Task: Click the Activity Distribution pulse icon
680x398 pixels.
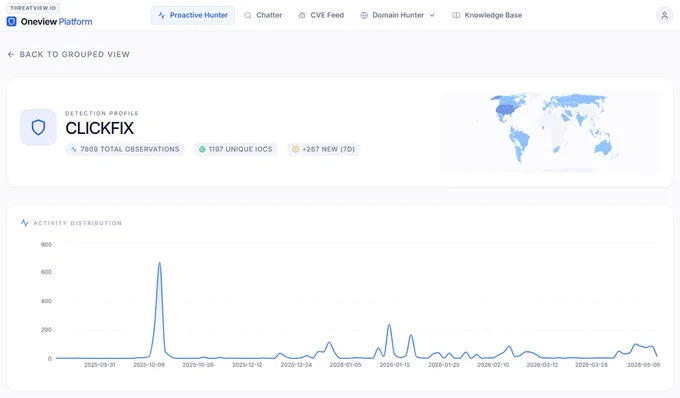Action: click(x=25, y=223)
